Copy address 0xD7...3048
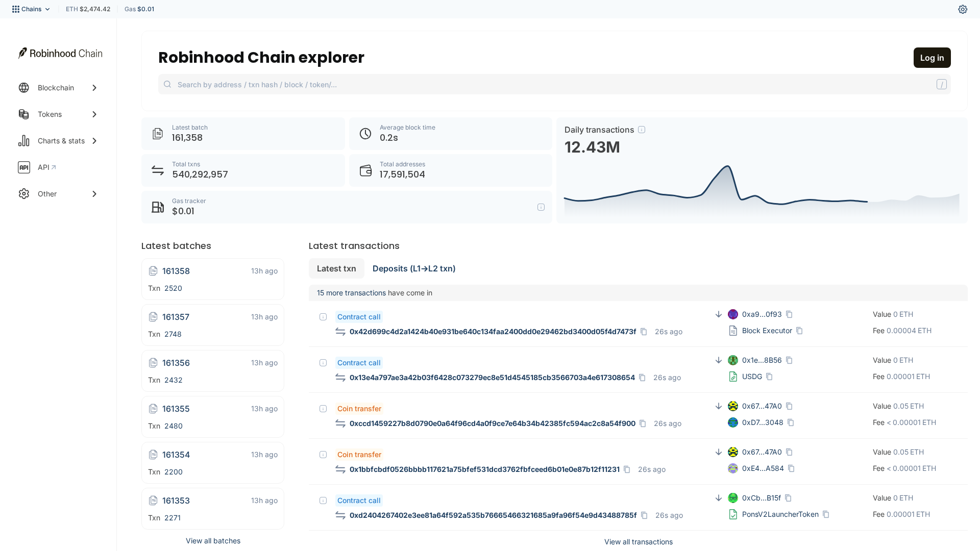980x551 pixels. (791, 422)
